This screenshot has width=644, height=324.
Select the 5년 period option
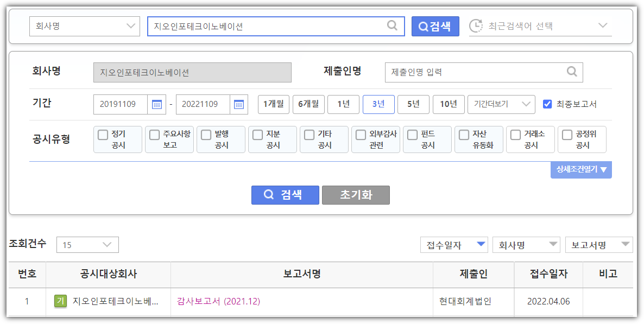coord(414,104)
